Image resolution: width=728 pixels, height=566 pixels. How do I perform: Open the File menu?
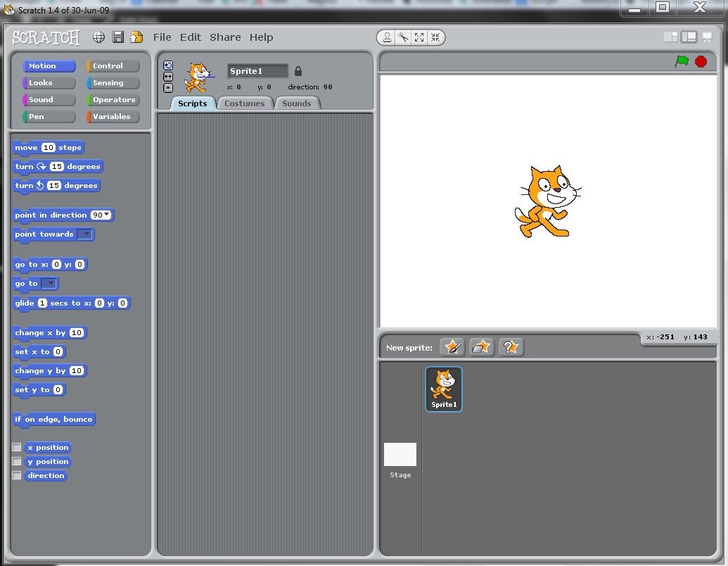(x=162, y=37)
